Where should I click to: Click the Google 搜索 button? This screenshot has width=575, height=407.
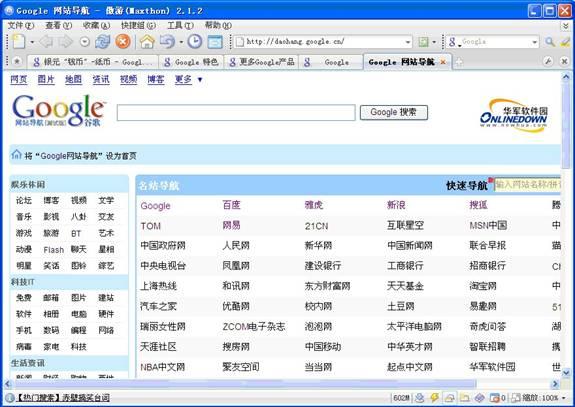[x=393, y=112]
